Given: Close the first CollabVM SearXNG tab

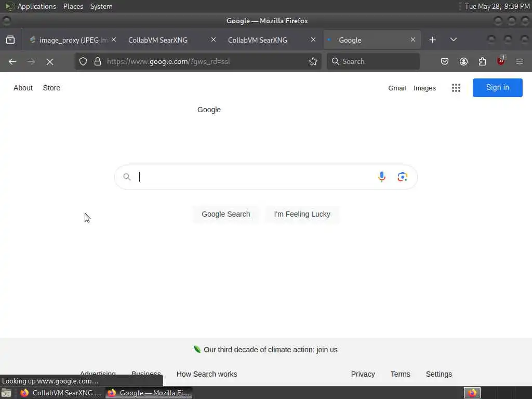Looking at the screenshot, I should click(x=214, y=39).
